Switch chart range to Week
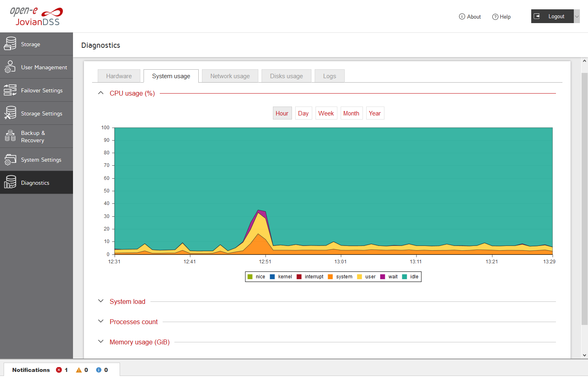588x378 pixels. pos(326,113)
